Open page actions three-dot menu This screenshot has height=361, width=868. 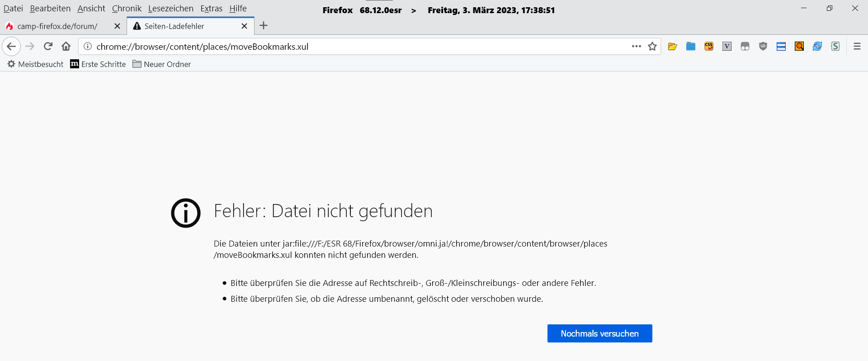click(637, 46)
